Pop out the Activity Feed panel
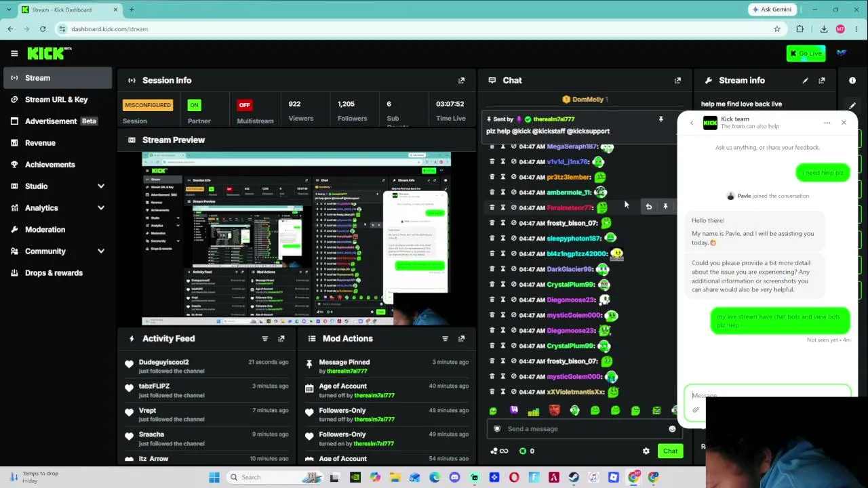 coord(281,339)
